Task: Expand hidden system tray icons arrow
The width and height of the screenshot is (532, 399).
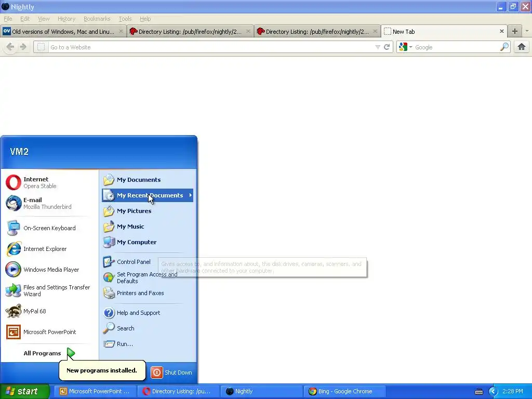Action: (x=493, y=392)
